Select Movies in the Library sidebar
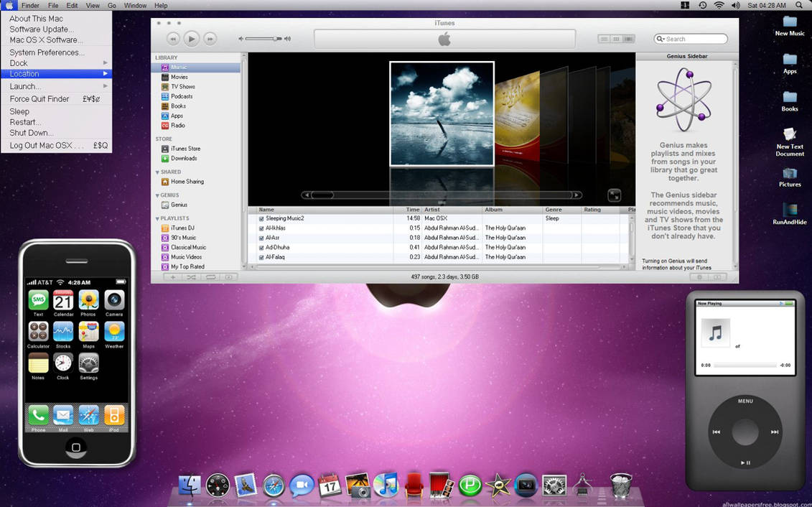Viewport: 812px width, 507px height. tap(179, 77)
